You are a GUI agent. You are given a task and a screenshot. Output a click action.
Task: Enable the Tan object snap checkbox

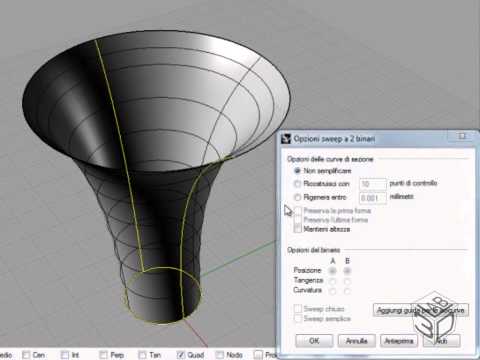143,355
